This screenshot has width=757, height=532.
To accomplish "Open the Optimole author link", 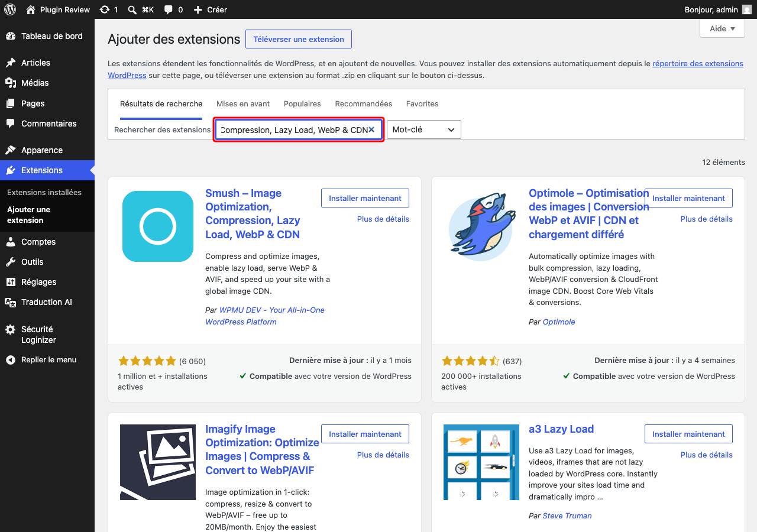I will [559, 322].
